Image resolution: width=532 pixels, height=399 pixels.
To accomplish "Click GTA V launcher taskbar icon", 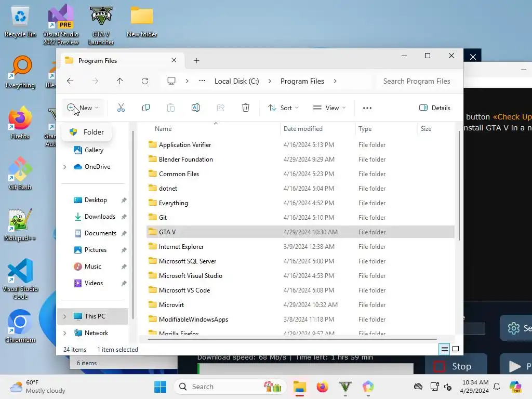I will (345, 387).
